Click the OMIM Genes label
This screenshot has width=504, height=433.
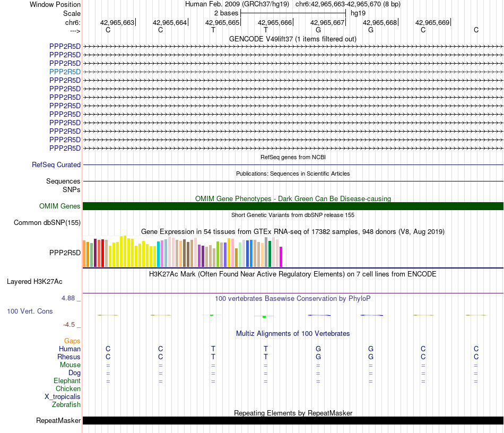(59, 206)
